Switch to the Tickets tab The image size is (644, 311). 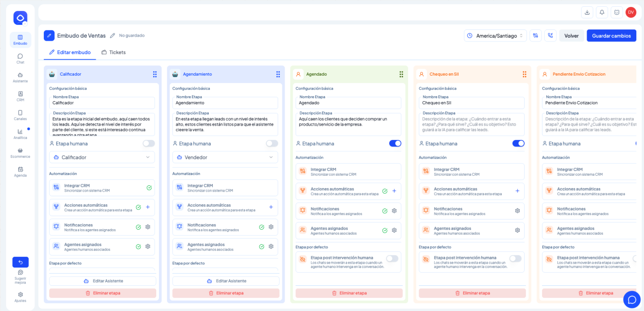pyautogui.click(x=114, y=52)
